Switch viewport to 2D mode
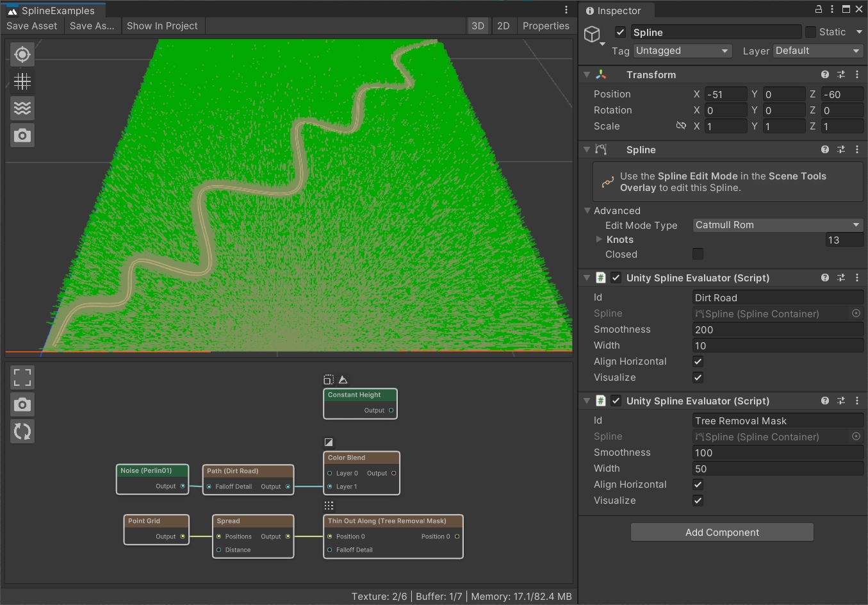 pos(504,26)
